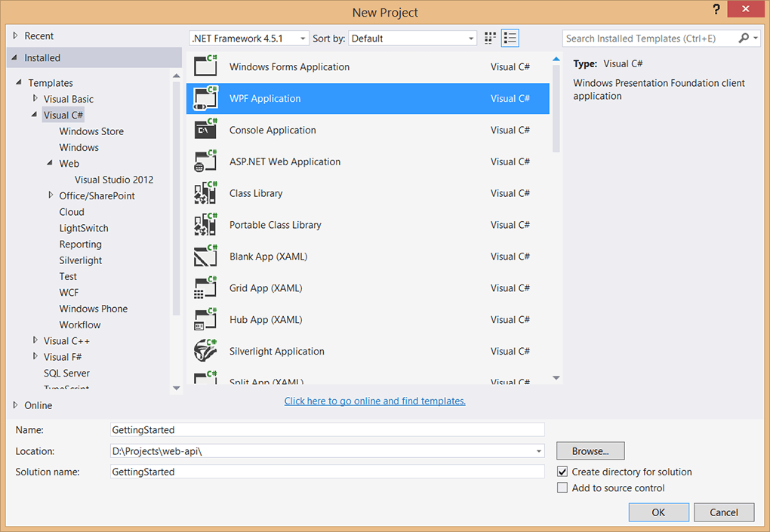Click the template list scrollbar thumb
The width and height of the screenshot is (770, 532).
(x=556, y=108)
